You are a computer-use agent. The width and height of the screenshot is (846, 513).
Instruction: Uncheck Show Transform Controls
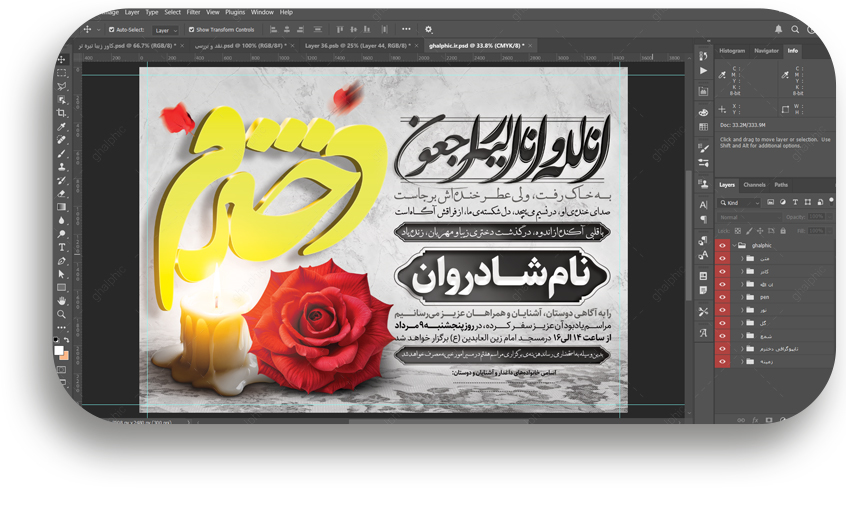tap(191, 30)
